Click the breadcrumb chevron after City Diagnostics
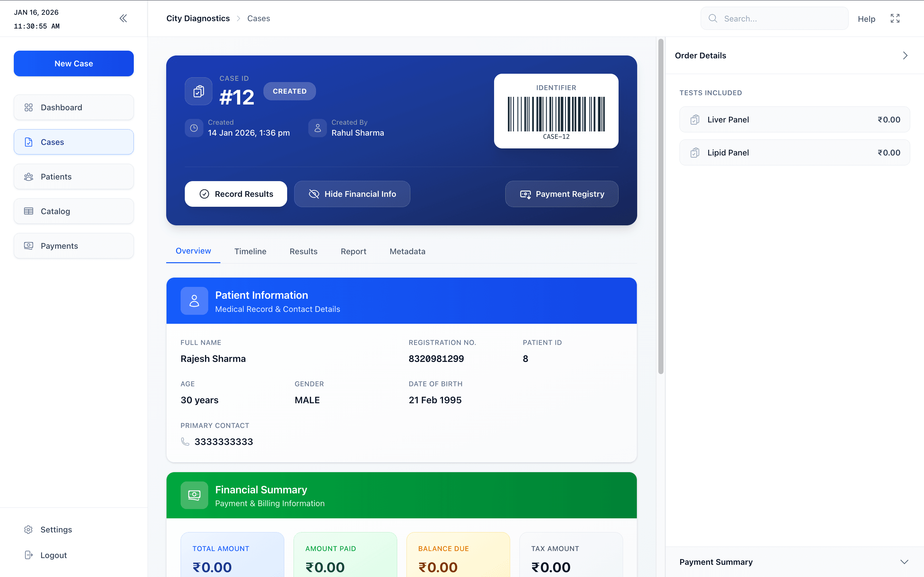This screenshot has height=577, width=924. pos(239,18)
